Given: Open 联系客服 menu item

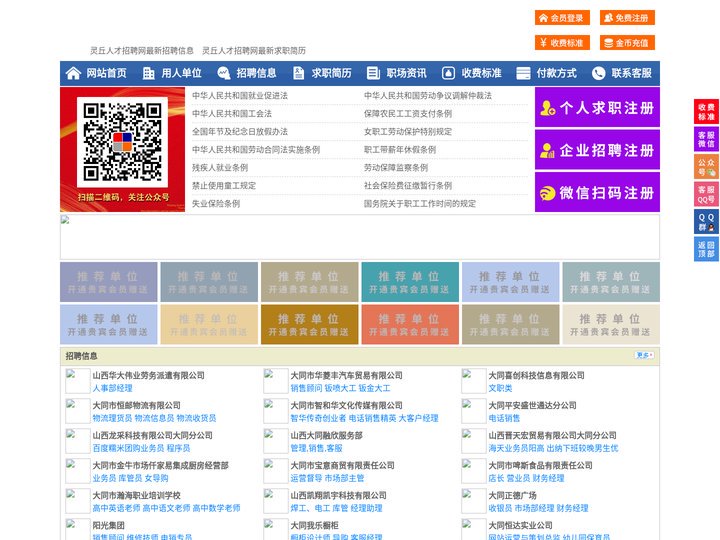Looking at the screenshot, I should (x=631, y=73).
